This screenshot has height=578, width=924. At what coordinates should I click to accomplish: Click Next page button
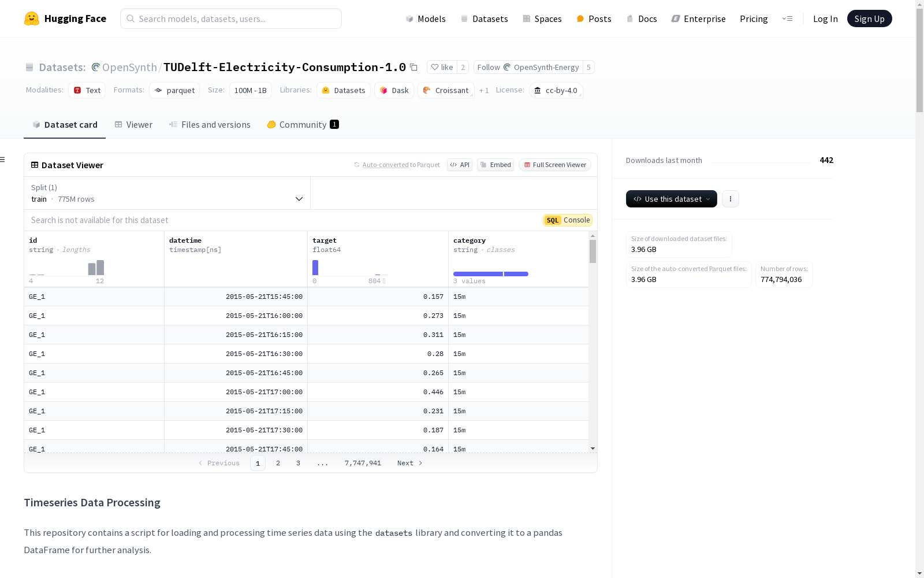(x=410, y=463)
